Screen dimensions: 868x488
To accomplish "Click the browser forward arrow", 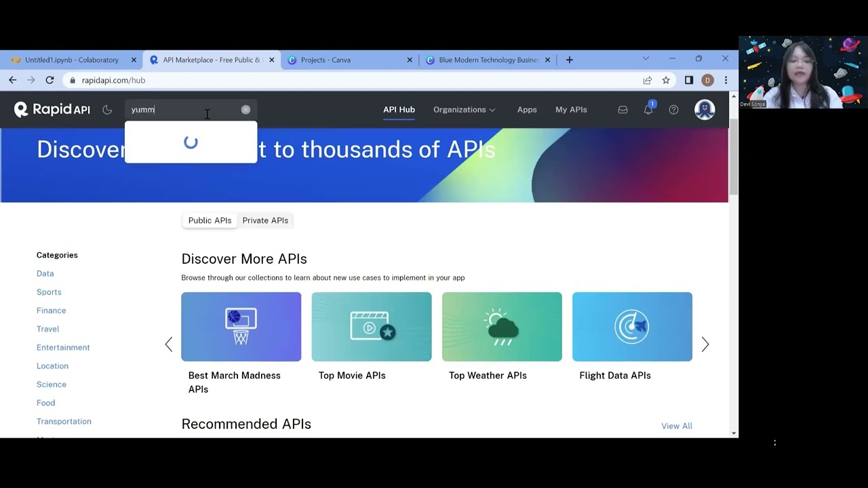I will pos(31,80).
